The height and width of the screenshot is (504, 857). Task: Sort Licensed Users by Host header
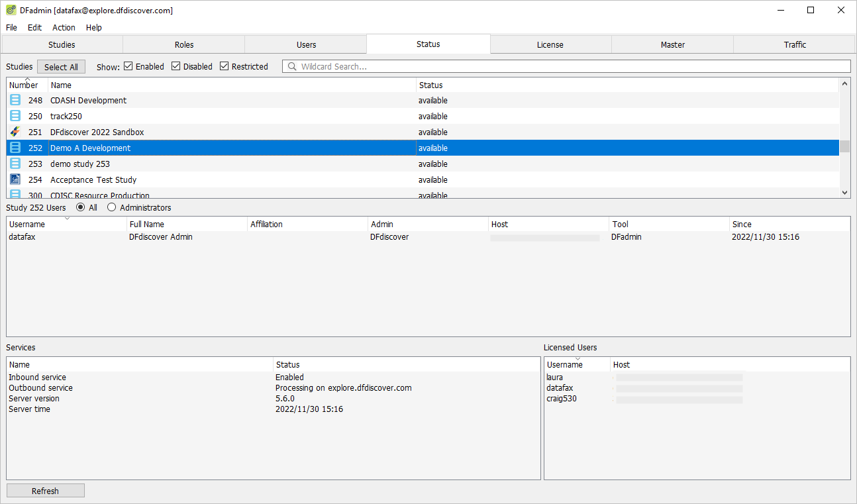tap(731, 364)
